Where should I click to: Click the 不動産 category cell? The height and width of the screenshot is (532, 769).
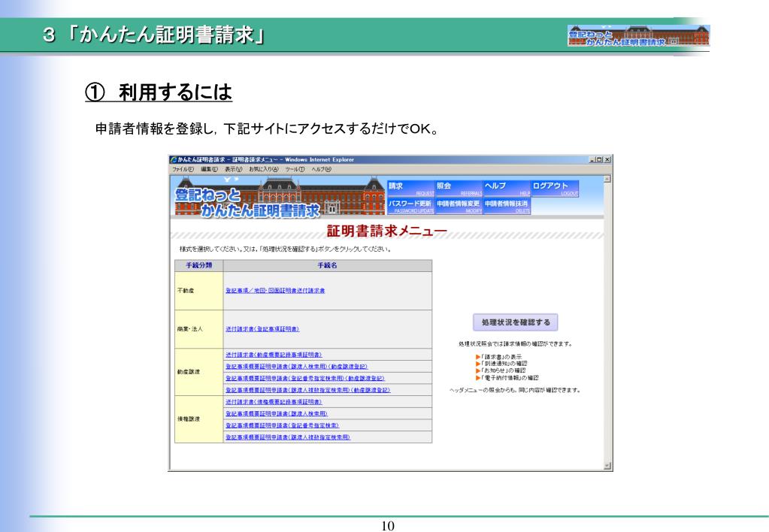pyautogui.click(x=199, y=291)
